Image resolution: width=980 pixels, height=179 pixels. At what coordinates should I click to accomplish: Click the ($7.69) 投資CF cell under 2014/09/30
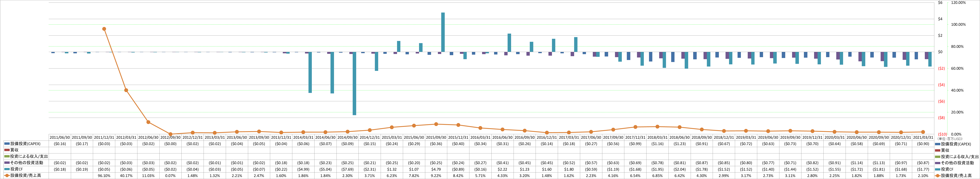[x=348, y=169]
